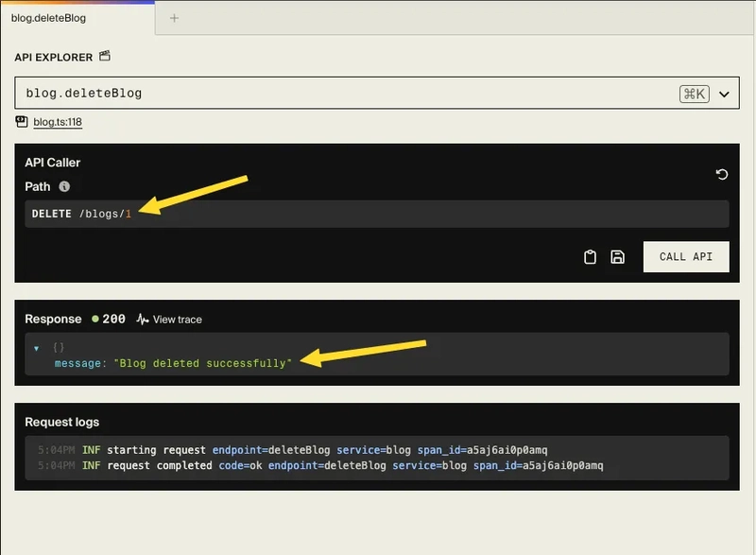Click the CALL API button
756x555 pixels.
click(686, 256)
